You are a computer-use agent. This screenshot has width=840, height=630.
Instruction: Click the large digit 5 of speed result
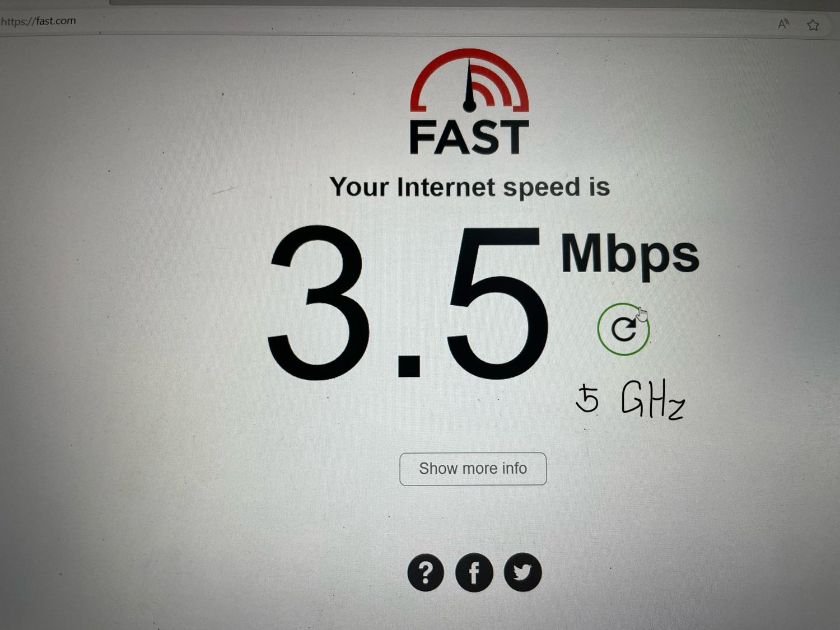(497, 302)
